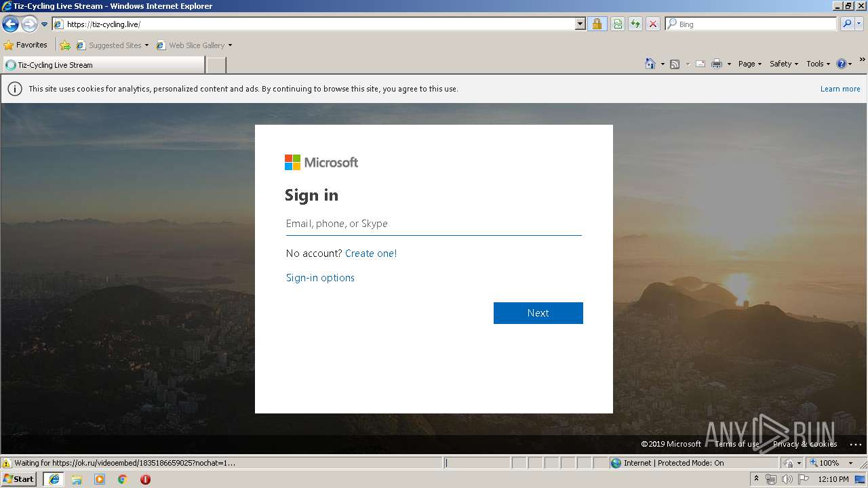
Task: Click the Refresh page icon
Action: [x=635, y=24]
